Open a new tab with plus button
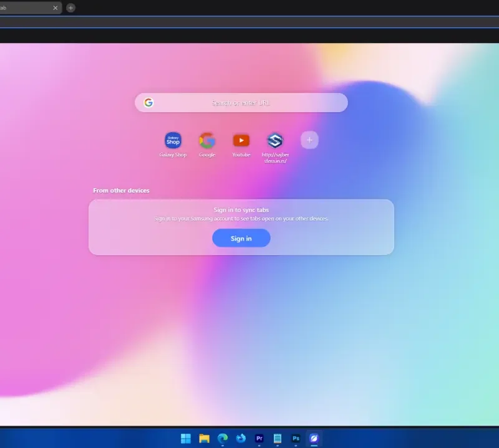 [x=70, y=8]
